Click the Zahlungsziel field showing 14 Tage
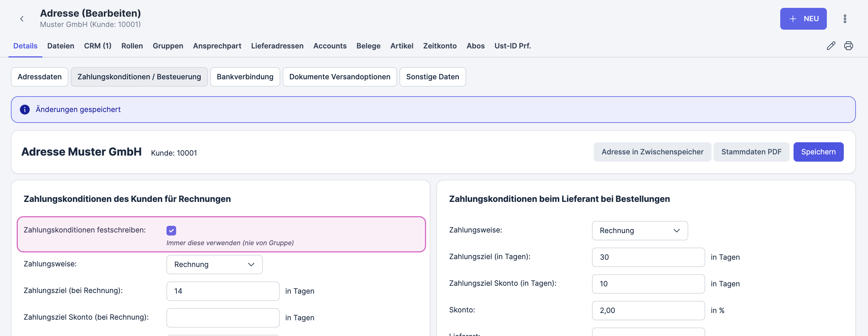 222,291
